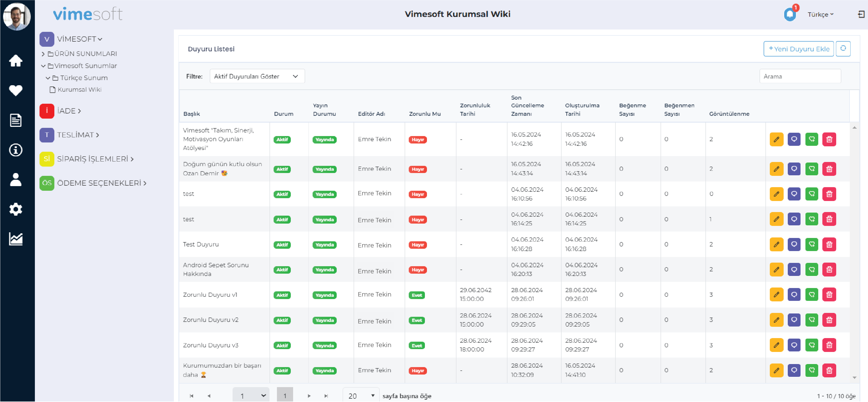
Task: Collapse the Vimesoft Sunumlar folder
Action: pyautogui.click(x=43, y=66)
